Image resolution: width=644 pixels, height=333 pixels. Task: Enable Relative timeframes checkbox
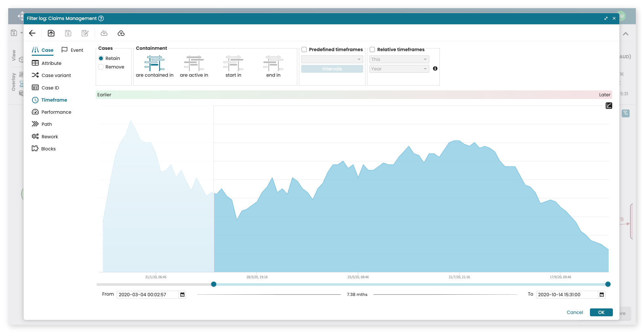tap(372, 49)
